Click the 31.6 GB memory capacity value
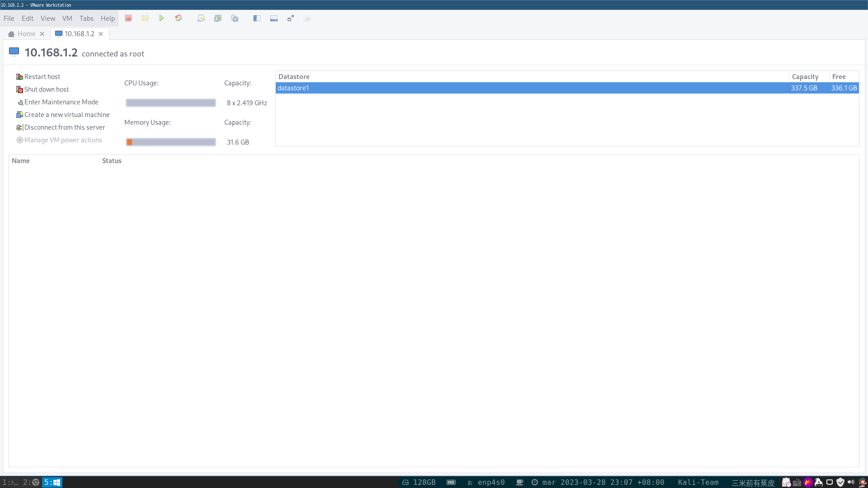 (x=238, y=142)
